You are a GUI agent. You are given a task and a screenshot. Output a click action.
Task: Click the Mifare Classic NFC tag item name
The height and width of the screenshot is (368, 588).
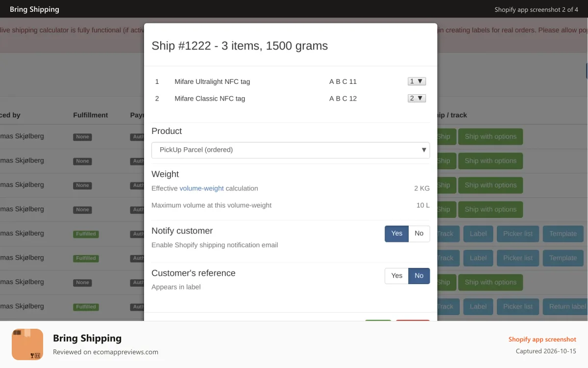pyautogui.click(x=210, y=98)
